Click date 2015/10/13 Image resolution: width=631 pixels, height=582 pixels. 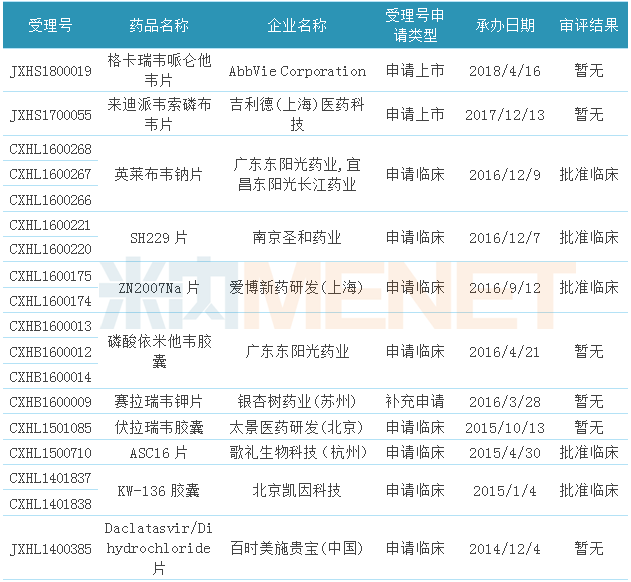pos(505,428)
